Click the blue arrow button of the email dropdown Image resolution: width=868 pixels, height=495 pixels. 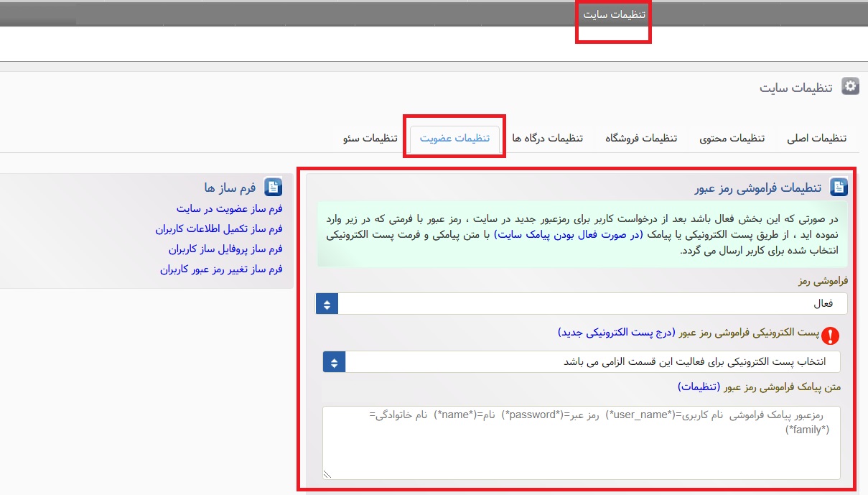coord(335,361)
